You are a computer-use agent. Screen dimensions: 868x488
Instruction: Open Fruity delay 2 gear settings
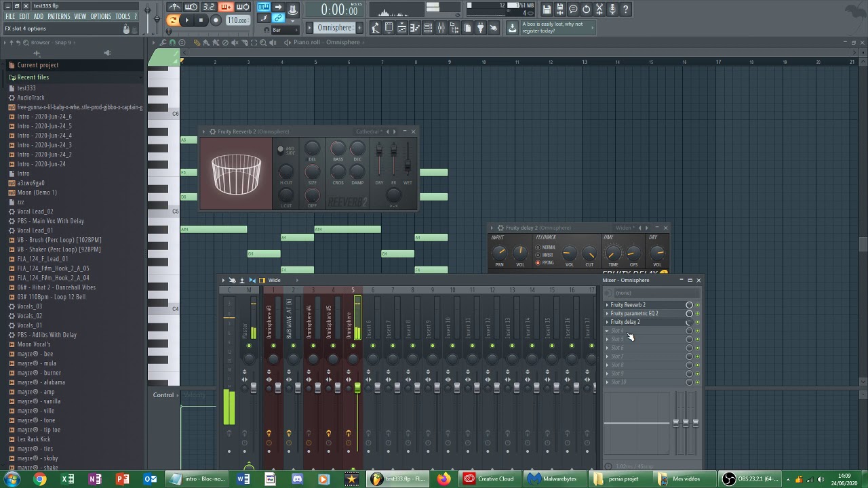500,228
